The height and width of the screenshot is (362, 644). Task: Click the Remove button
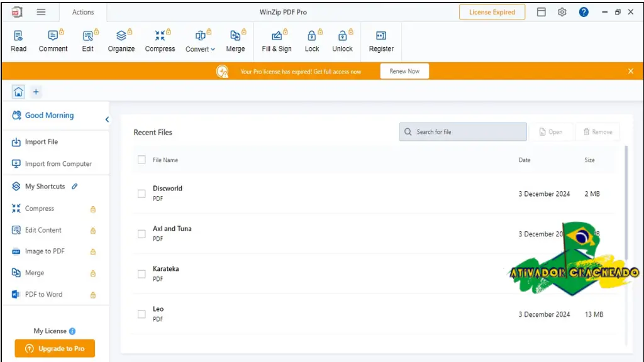[598, 132]
